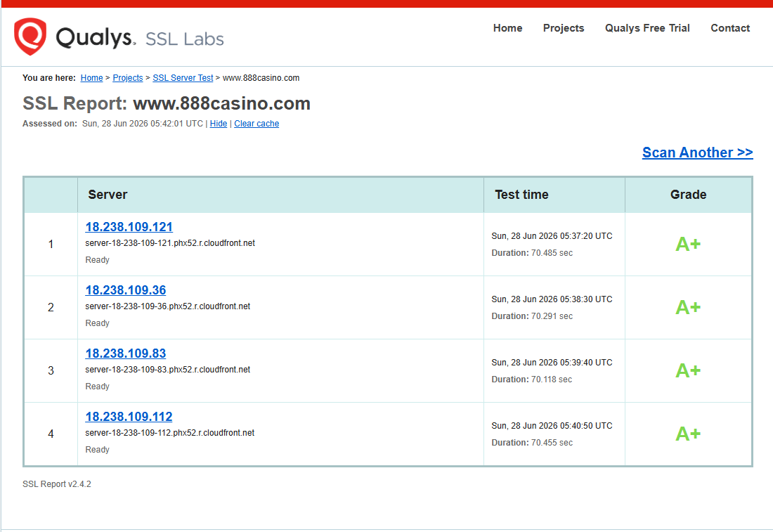The width and height of the screenshot is (773, 532).
Task: Click the Duration 70.485 sec value
Action: 532,253
